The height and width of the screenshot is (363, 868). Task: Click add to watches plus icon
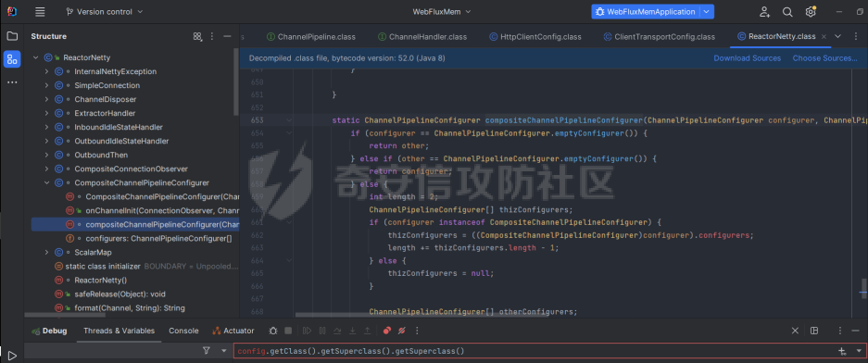point(843,351)
